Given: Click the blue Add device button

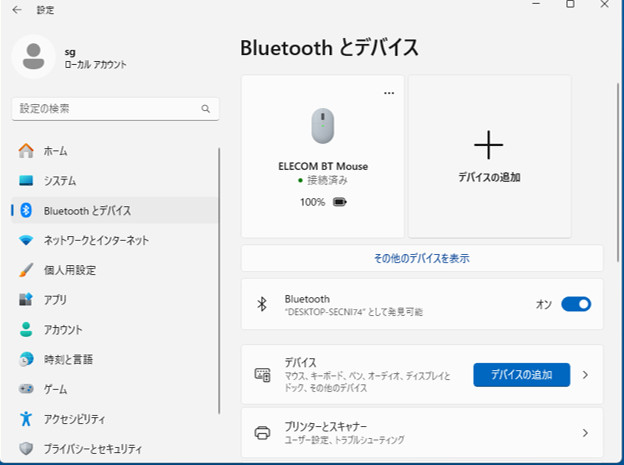Looking at the screenshot, I should point(521,375).
